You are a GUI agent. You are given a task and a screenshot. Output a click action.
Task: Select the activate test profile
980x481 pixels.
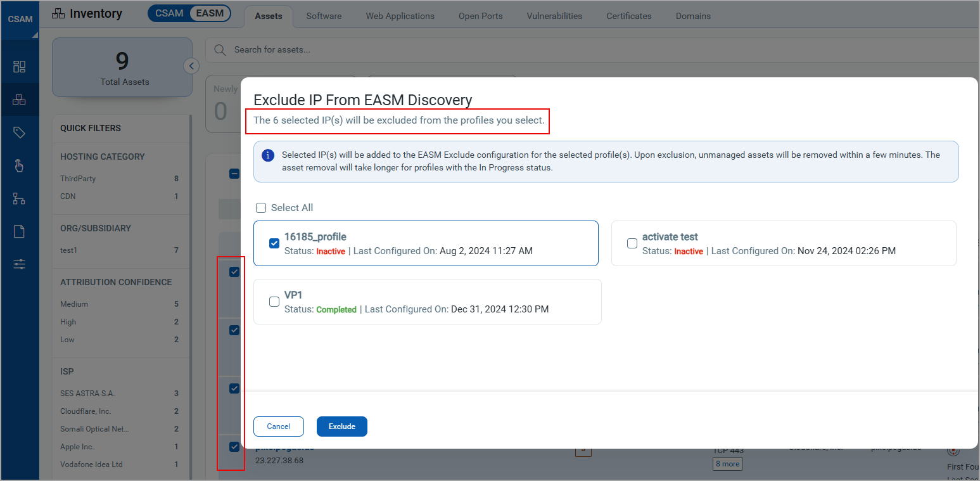(x=632, y=243)
